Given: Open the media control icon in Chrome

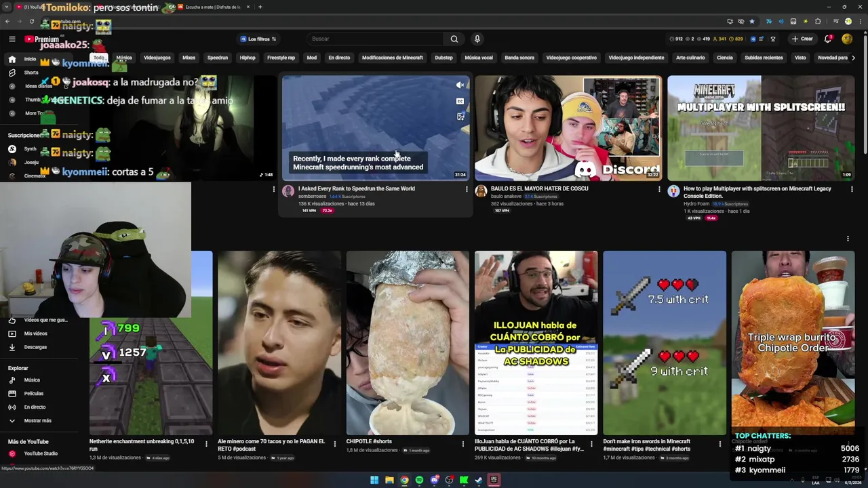Looking at the screenshot, I should pyautogui.click(x=836, y=22).
